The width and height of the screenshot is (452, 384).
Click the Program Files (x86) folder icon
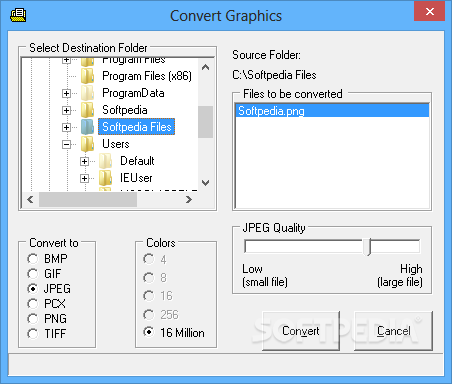pyautogui.click(x=88, y=76)
